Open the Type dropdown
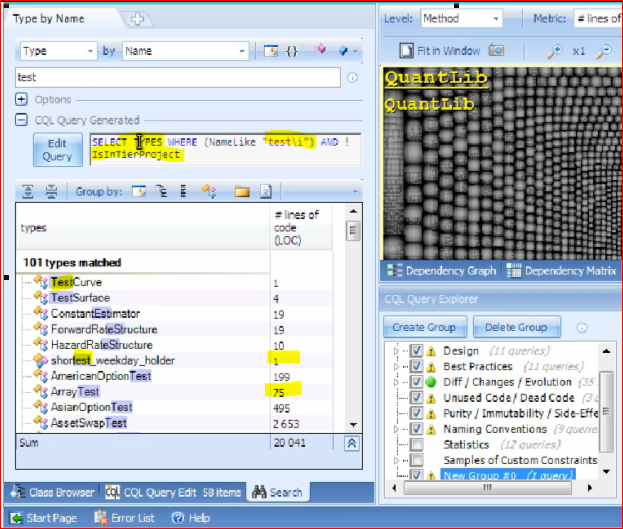 tap(58, 51)
